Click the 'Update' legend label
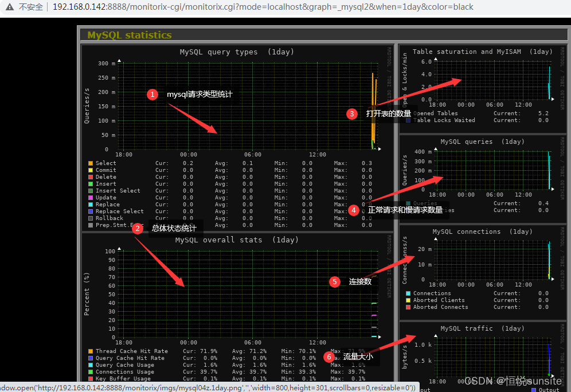The height and width of the screenshot is (392, 571). tap(105, 198)
